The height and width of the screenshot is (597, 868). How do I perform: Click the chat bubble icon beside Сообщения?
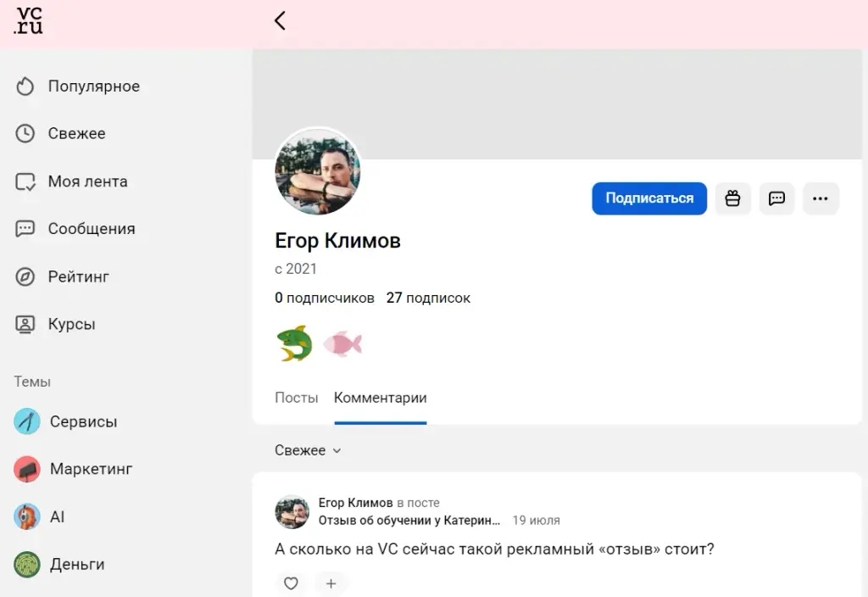tap(25, 229)
